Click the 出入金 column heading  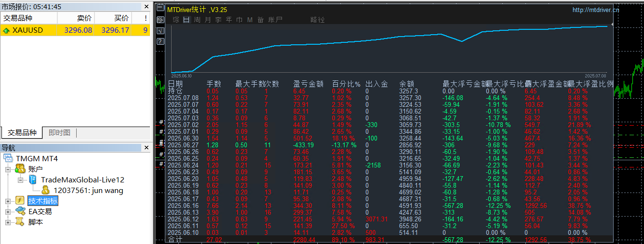tap(377, 84)
